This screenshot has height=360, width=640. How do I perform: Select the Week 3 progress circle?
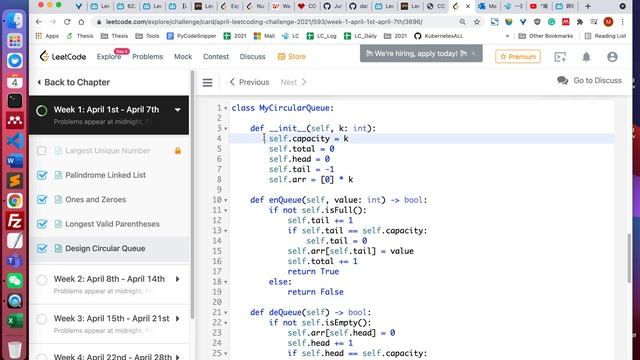click(x=42, y=319)
